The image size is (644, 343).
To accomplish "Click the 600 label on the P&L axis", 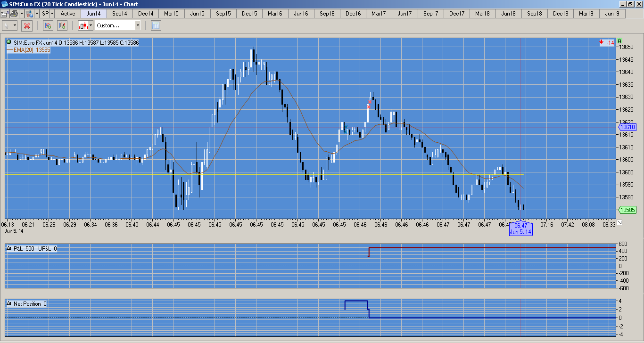I will pyautogui.click(x=623, y=244).
